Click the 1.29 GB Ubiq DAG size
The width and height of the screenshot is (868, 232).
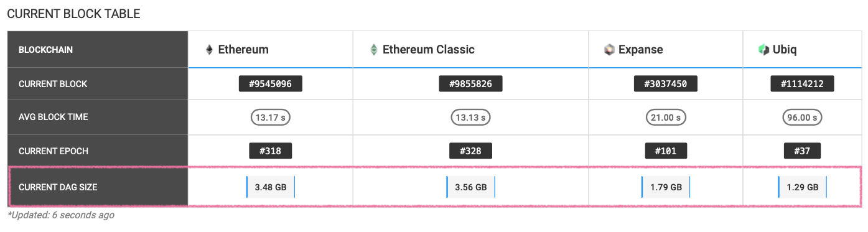802,187
